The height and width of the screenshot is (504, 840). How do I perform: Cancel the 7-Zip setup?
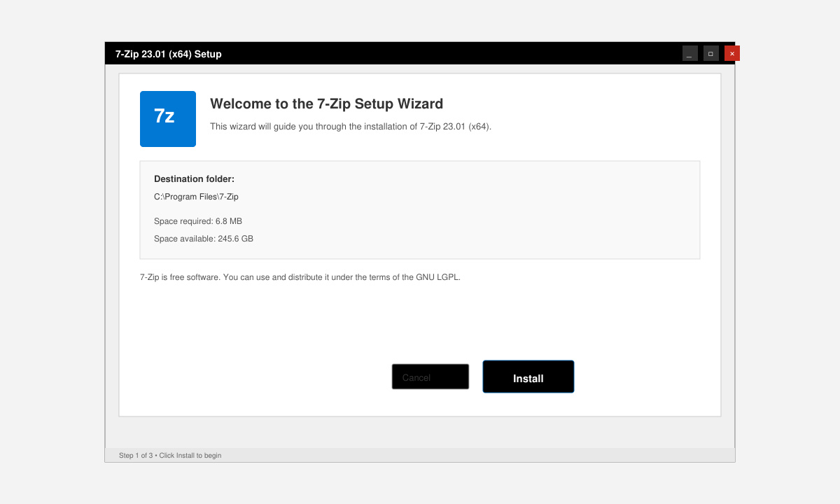click(430, 377)
